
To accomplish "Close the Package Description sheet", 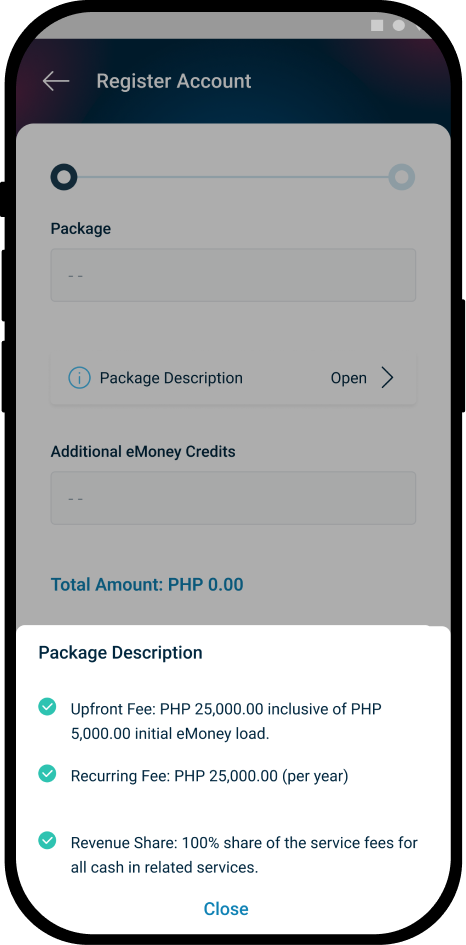I will 226,909.
